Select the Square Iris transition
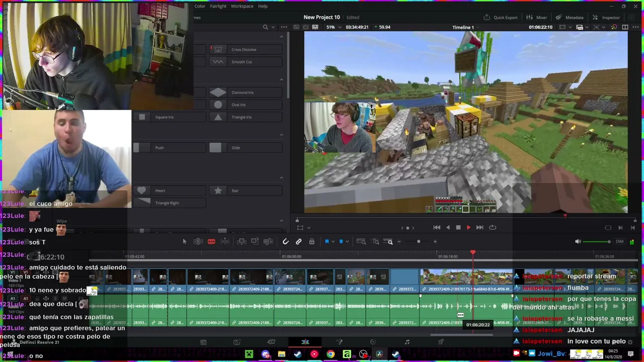This screenshot has width=644, height=362. pos(169,117)
